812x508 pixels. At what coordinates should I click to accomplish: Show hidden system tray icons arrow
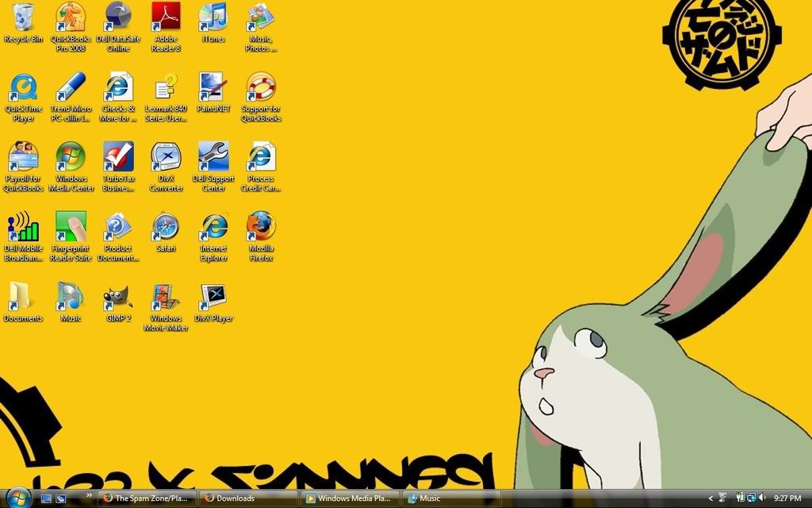click(x=710, y=498)
